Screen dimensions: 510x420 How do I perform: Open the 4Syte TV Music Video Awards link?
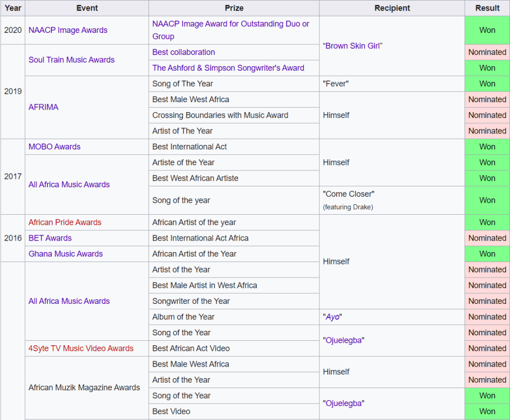coord(81,348)
